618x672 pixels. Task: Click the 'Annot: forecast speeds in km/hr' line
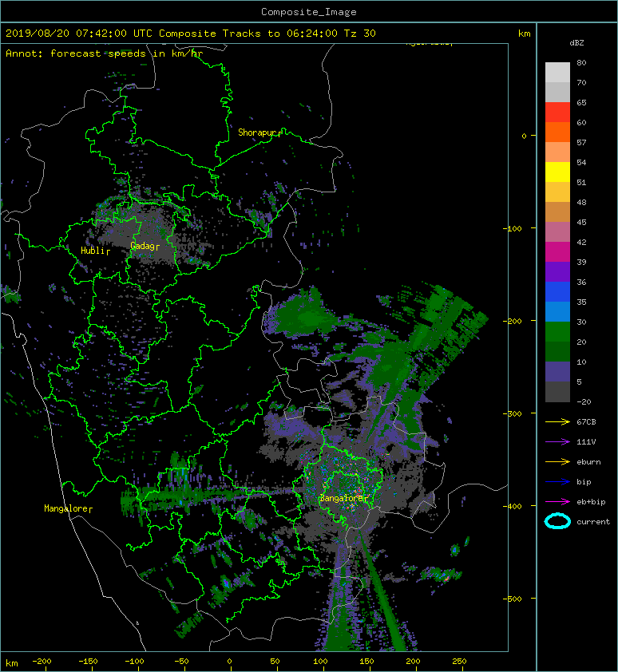tap(104, 53)
